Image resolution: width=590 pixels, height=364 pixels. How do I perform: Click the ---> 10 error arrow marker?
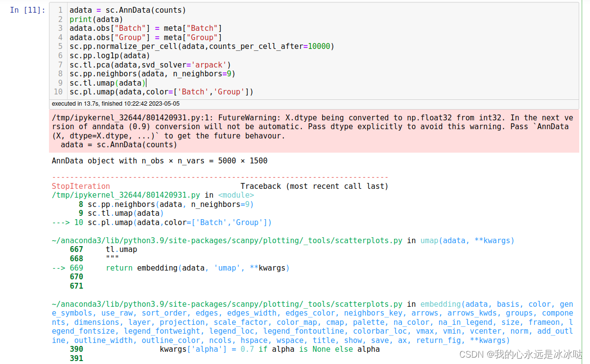(x=60, y=222)
